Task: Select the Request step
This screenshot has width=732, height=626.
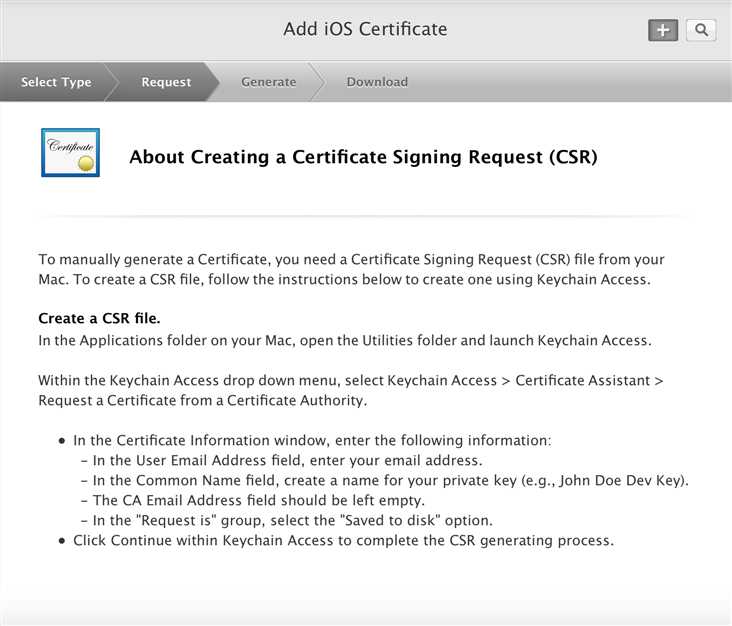Action: pyautogui.click(x=166, y=82)
